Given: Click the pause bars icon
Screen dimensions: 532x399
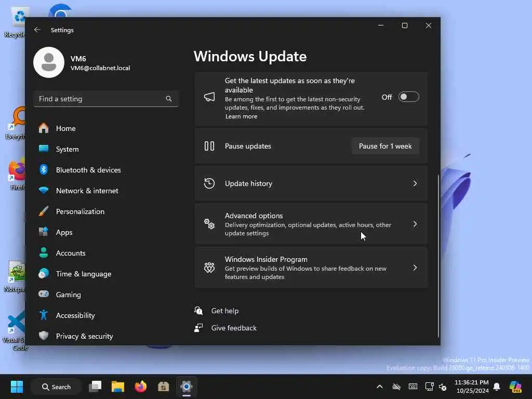Looking at the screenshot, I should (x=209, y=146).
